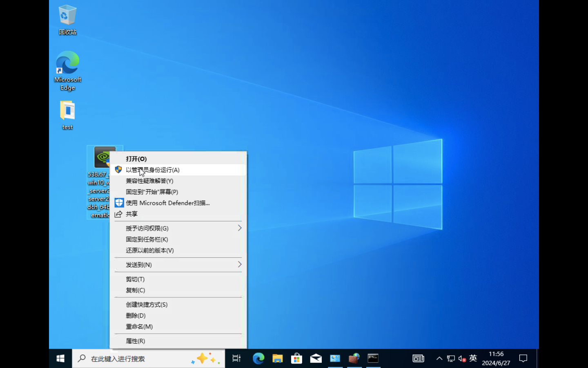The height and width of the screenshot is (368, 588).
Task: Expand the 授予访问权限(G) submenu
Action: [x=178, y=228]
